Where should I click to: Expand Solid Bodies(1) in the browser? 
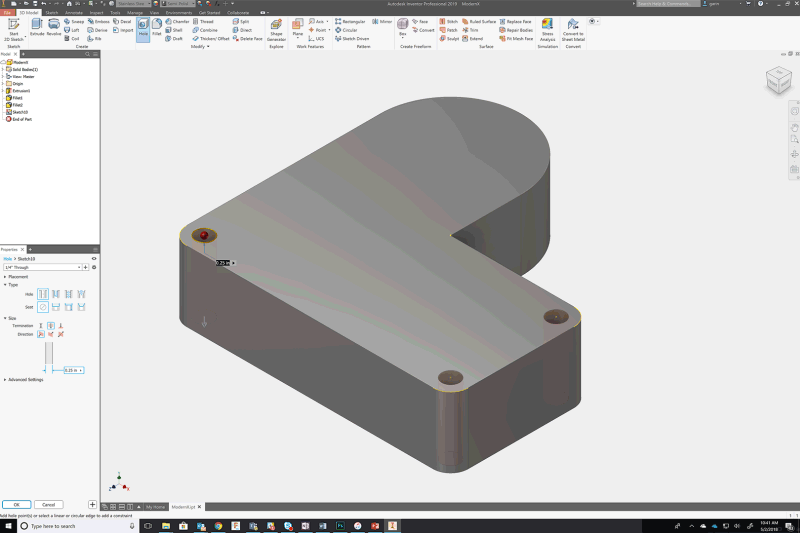[3, 69]
